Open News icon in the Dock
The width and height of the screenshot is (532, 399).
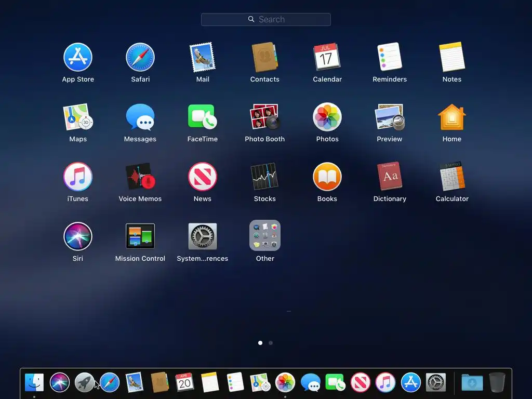(x=361, y=382)
